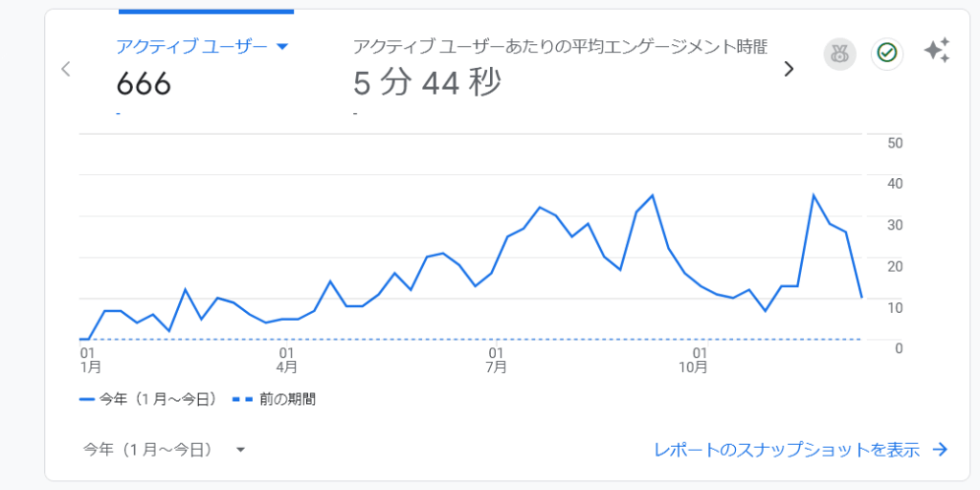Viewport: 980px width, 490px height.
Task: Click the chart line peak in November
Action: [x=813, y=196]
